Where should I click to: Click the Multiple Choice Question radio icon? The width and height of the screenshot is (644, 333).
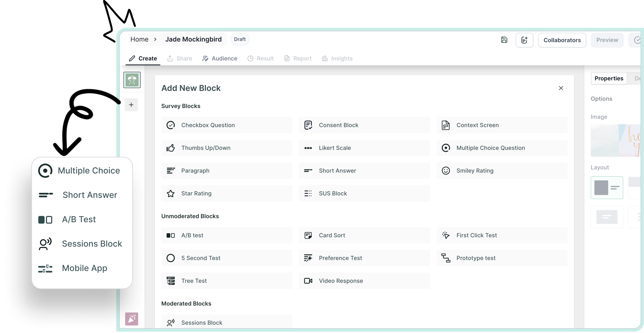click(x=446, y=148)
